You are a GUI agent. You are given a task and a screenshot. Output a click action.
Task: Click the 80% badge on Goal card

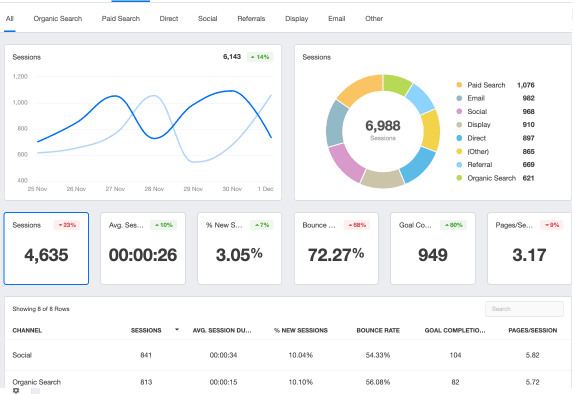(x=453, y=225)
